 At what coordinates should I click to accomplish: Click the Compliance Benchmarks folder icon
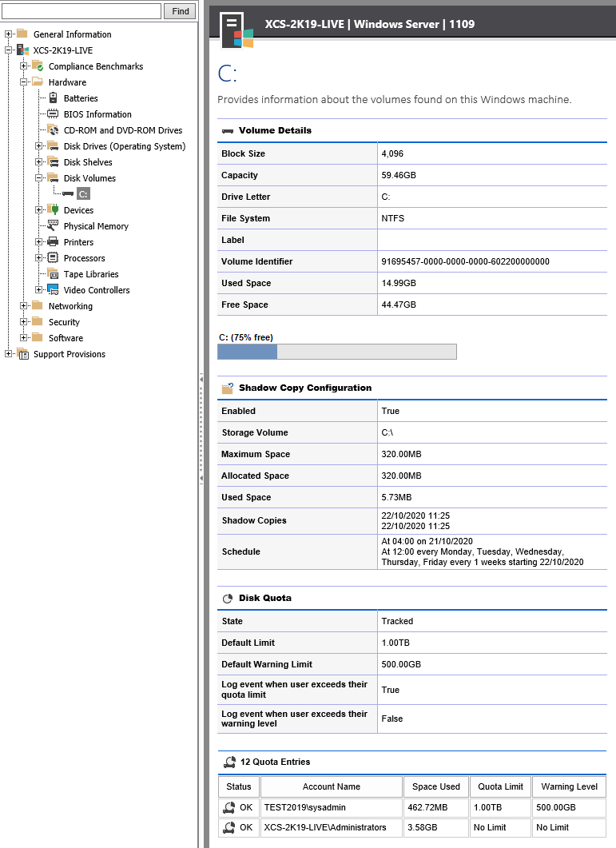pos(38,66)
